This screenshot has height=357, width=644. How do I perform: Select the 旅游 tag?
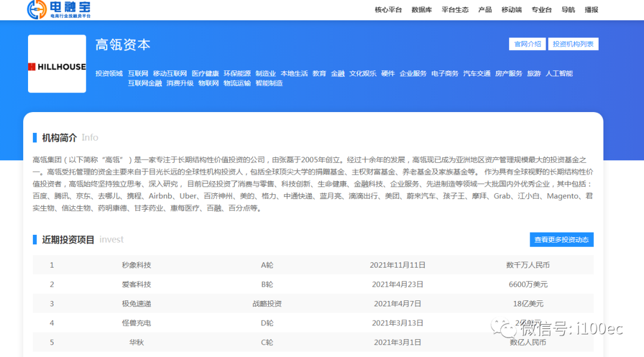point(534,73)
